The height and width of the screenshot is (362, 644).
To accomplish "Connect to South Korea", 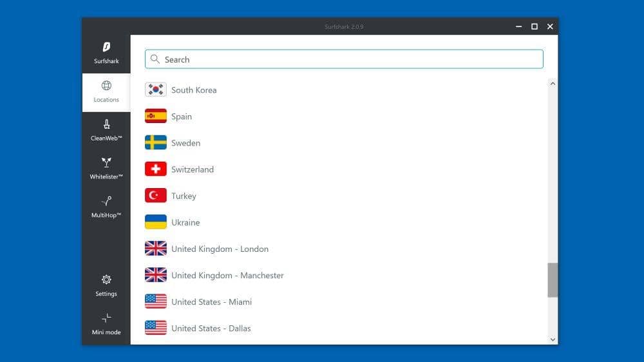I will [194, 90].
